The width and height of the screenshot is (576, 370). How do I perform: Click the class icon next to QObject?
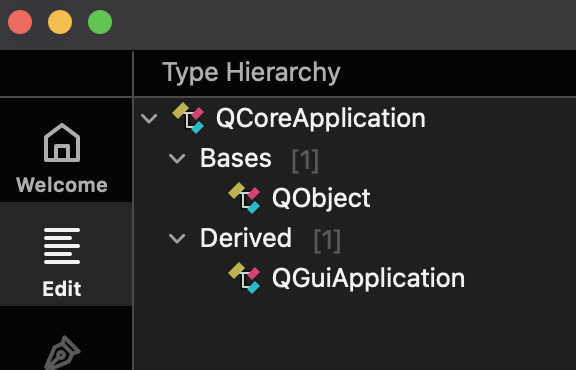coord(244,198)
